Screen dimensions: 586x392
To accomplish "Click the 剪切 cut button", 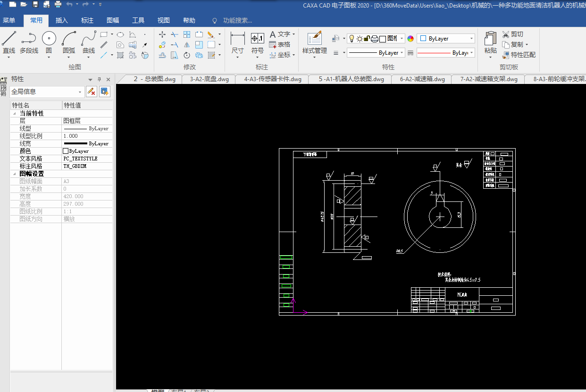I will 512,34.
